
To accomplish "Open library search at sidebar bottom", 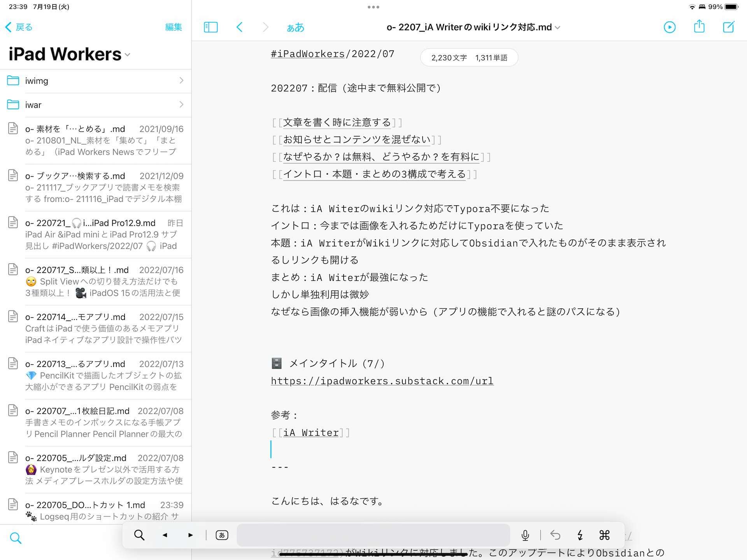I will 16,538.
